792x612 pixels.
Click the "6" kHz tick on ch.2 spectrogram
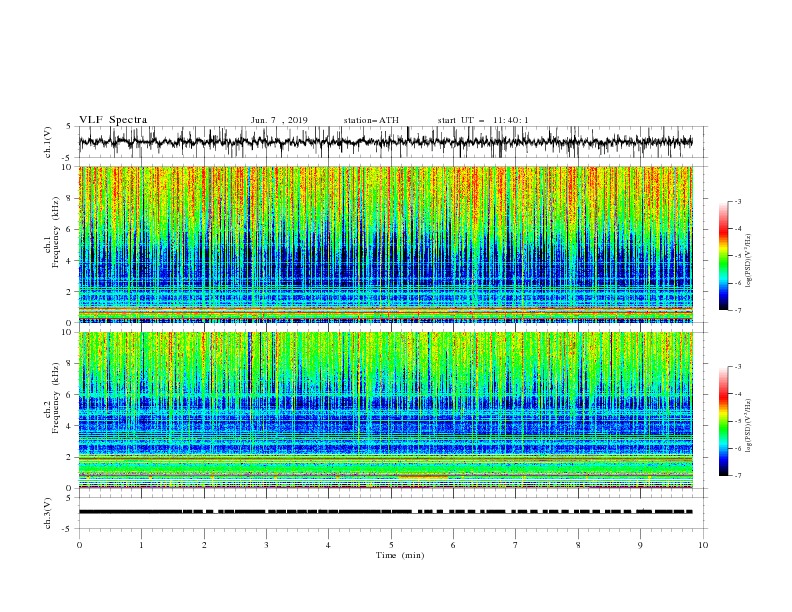coord(69,395)
